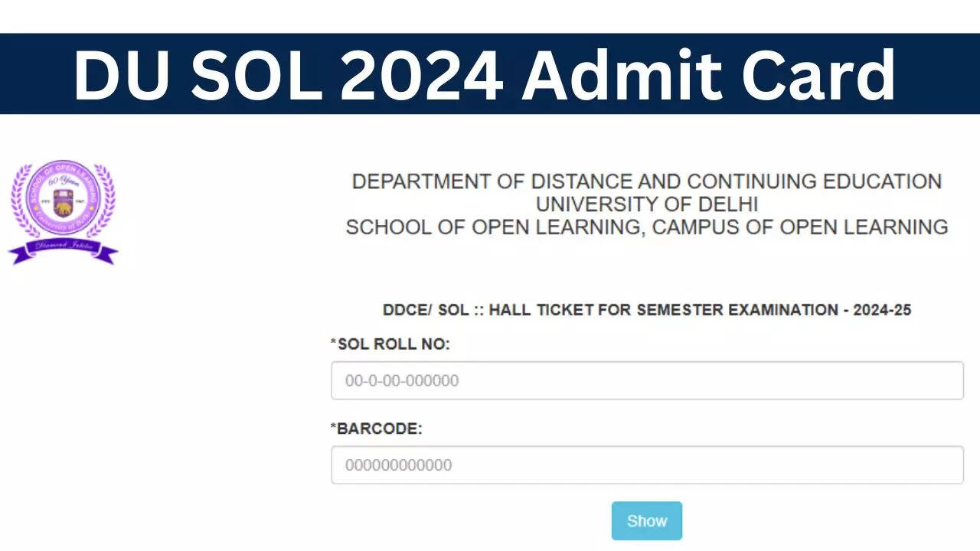Click the "School of Open Learning, Campus" line

coord(646,227)
